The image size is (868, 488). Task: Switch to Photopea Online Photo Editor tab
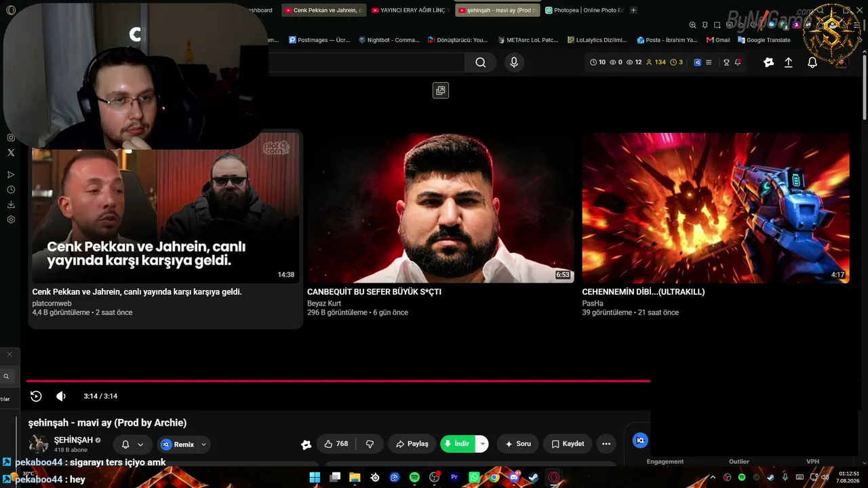584,10
